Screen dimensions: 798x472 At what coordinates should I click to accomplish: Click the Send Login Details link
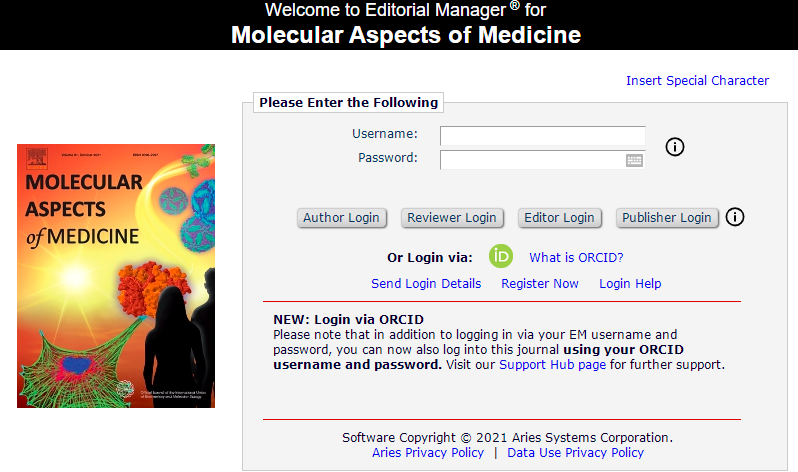[x=426, y=284]
